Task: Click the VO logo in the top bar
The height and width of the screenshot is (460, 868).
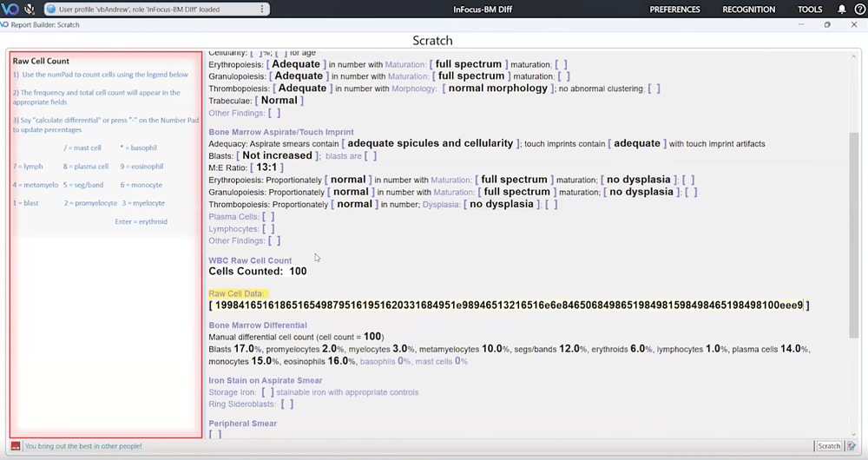Action: pyautogui.click(x=10, y=10)
